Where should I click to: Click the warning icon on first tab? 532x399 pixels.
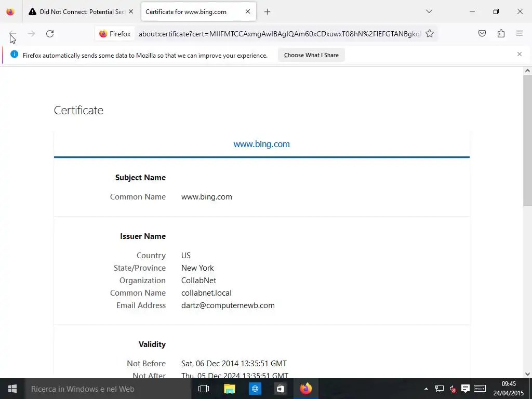tap(33, 11)
